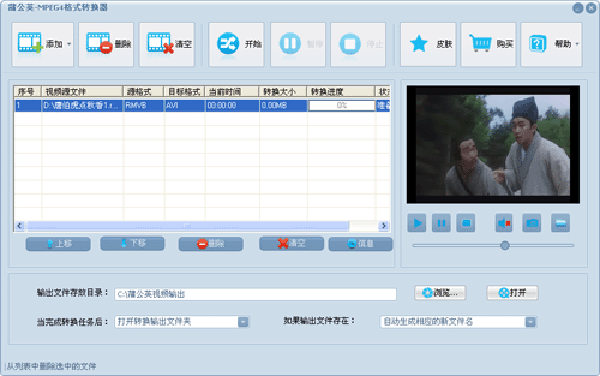Image resolution: width=600 pixels, height=376 pixels.
Task: Open the Help (帮助) question mark icon
Action: 537,44
